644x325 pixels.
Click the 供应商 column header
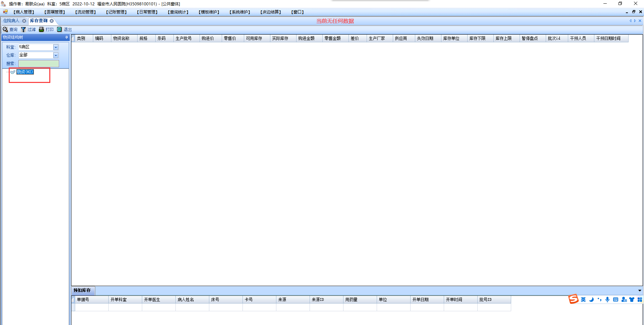404,39
